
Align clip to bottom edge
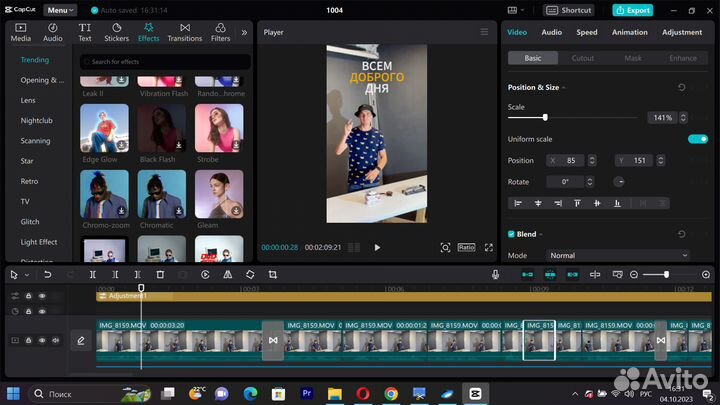pos(617,203)
